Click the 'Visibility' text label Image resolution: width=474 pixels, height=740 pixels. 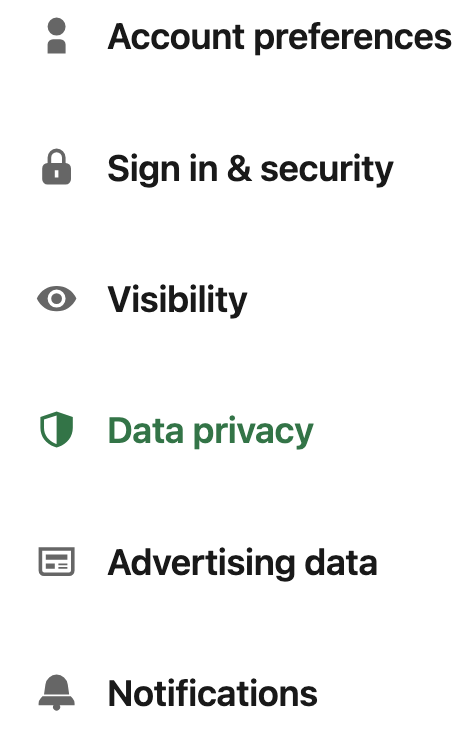click(x=178, y=300)
